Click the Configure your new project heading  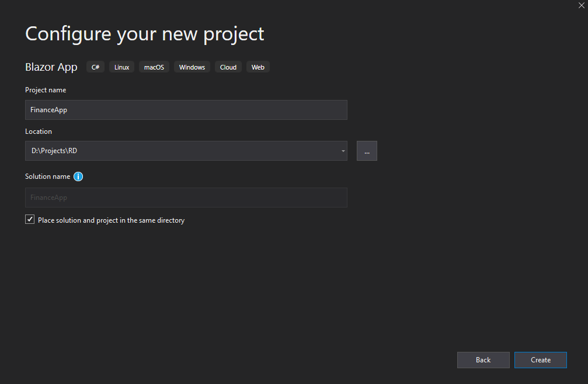(x=145, y=33)
